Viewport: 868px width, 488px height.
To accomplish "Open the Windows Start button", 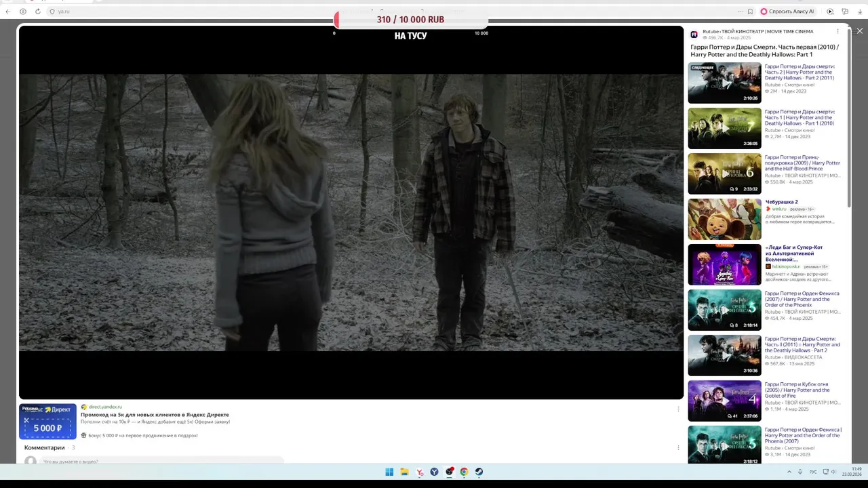I will tap(389, 472).
